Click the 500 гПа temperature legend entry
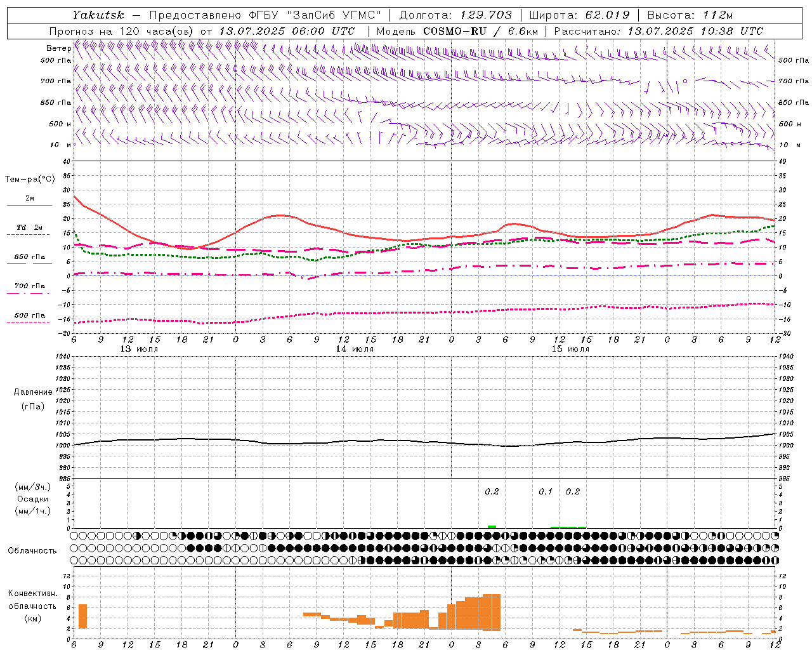This screenshot has width=812, height=650. tap(29, 315)
